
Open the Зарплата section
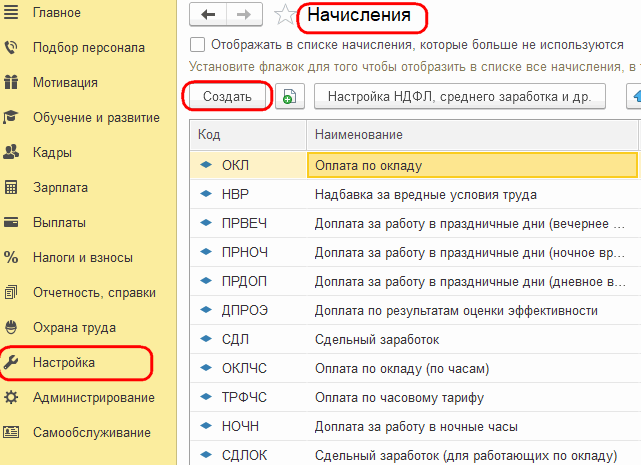click(60, 187)
